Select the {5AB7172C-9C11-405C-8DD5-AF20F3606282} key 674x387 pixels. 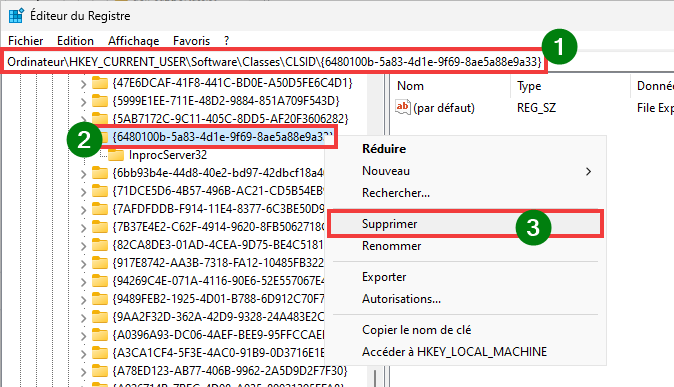[230, 118]
